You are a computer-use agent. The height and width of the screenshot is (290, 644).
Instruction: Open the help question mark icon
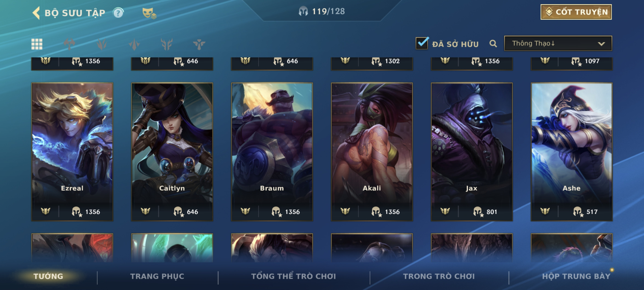(x=118, y=12)
